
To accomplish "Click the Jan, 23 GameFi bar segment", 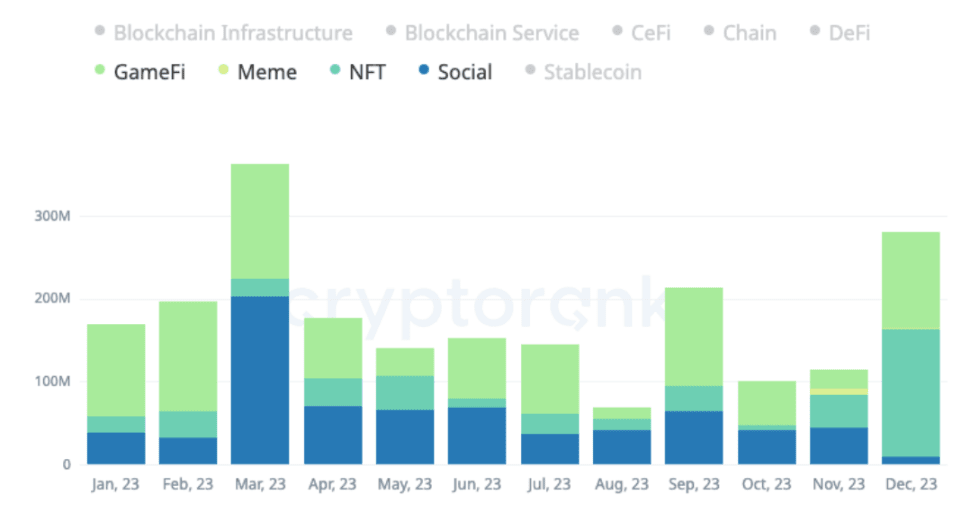I will [x=116, y=370].
